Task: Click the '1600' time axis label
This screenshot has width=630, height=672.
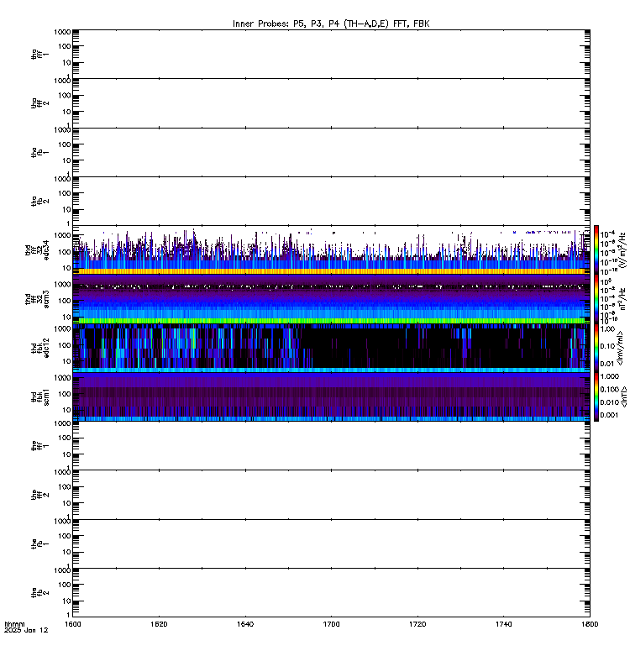Action: 73,624
